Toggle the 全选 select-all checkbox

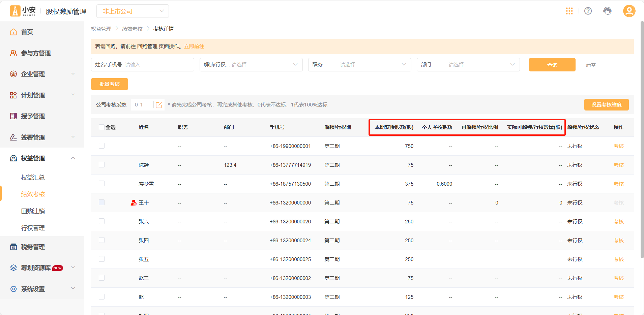point(101,127)
